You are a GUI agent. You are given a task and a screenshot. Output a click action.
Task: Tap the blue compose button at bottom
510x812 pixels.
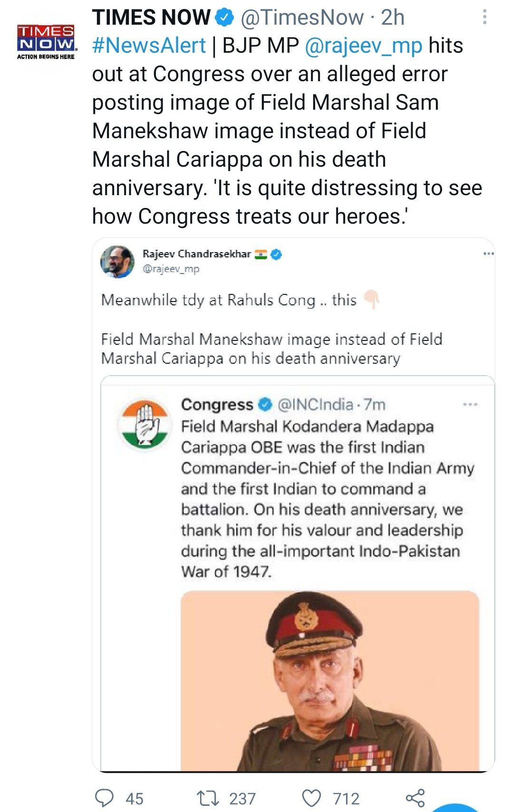455,807
